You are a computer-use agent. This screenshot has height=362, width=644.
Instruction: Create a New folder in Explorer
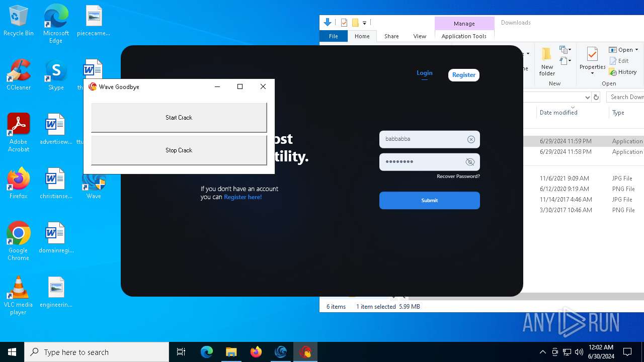(547, 61)
